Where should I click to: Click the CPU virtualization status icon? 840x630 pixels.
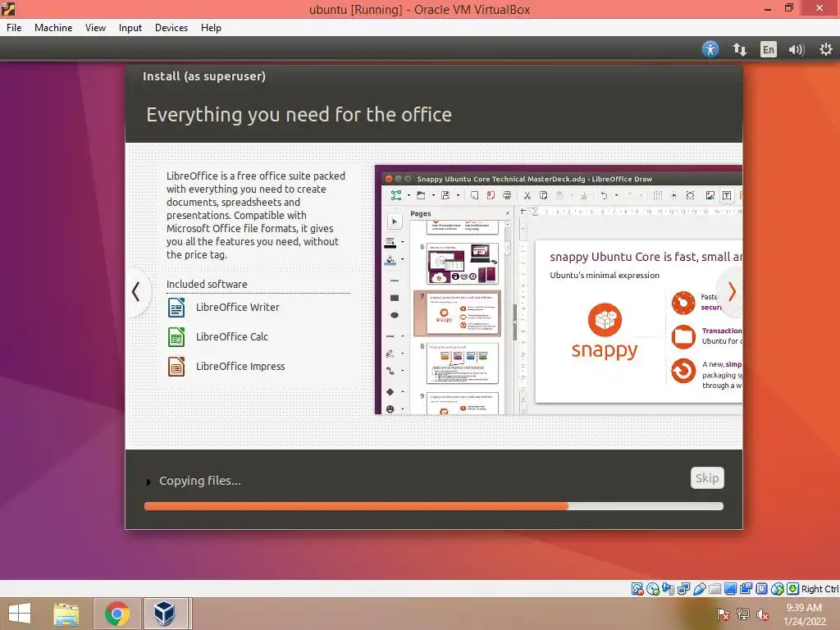(761, 589)
